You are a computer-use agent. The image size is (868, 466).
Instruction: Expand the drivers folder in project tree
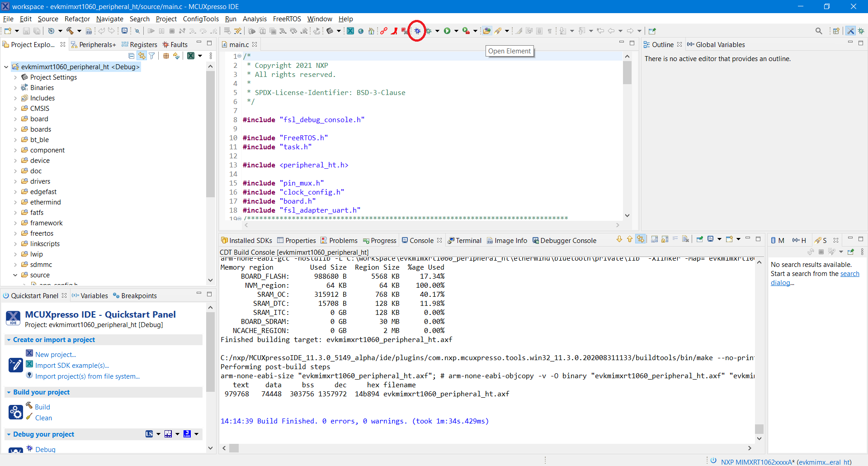click(15, 181)
